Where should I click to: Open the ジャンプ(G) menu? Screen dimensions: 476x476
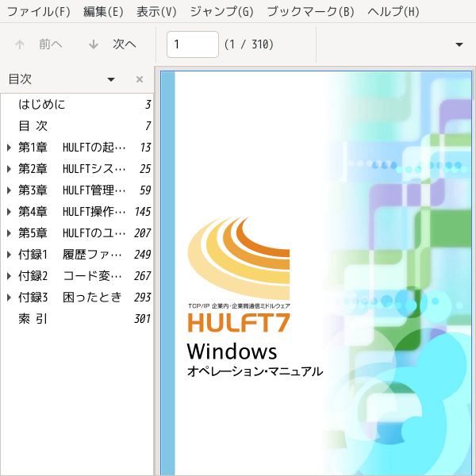[x=221, y=12]
